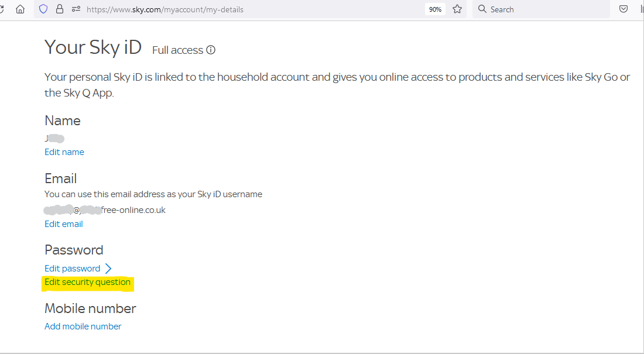Click the sky.com URL in address bar
This screenshot has height=354, width=644.
(165, 9)
